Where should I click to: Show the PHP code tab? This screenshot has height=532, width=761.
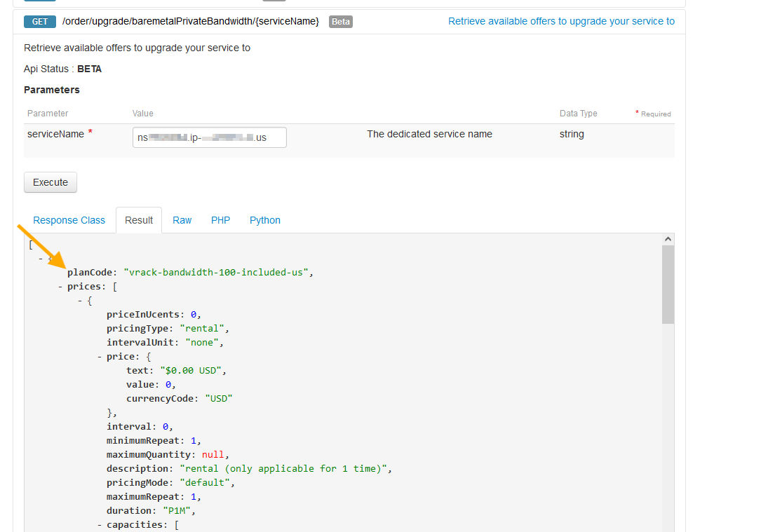point(220,220)
